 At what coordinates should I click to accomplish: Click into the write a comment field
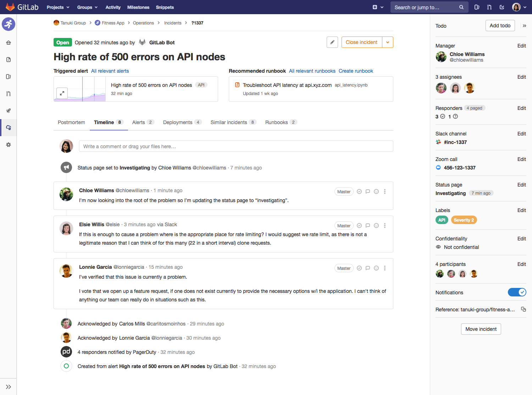coord(236,146)
